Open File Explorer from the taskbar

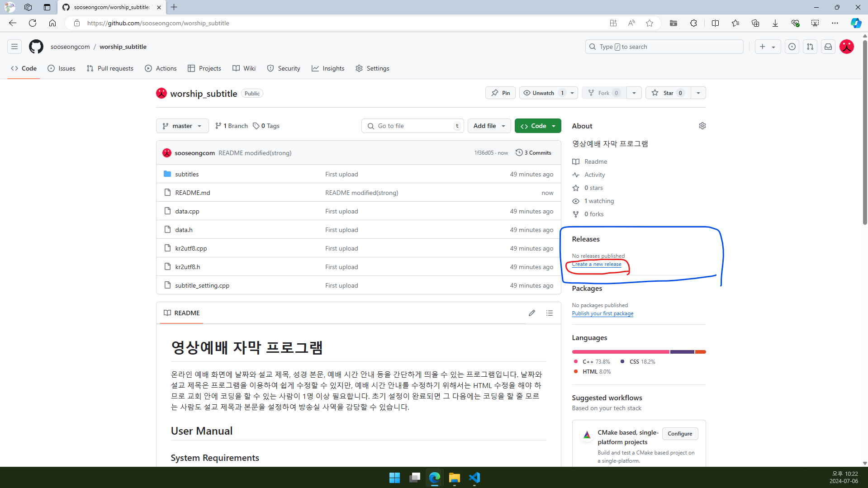pos(454,478)
